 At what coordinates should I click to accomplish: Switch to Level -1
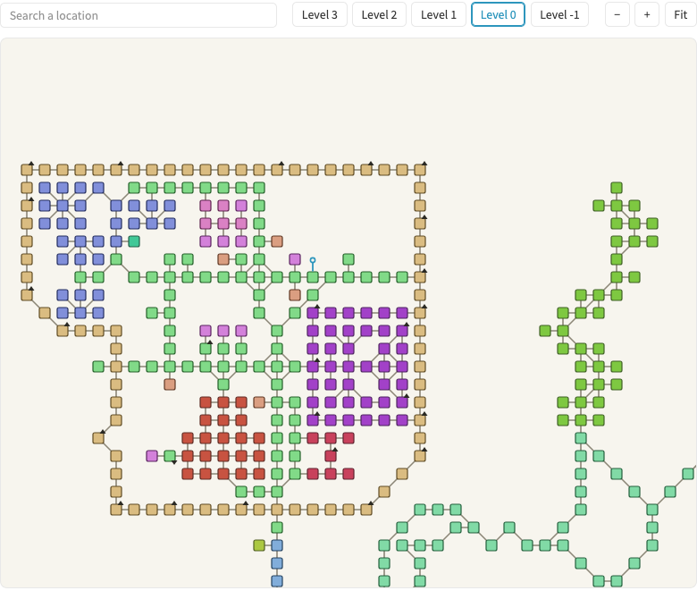[x=559, y=14]
